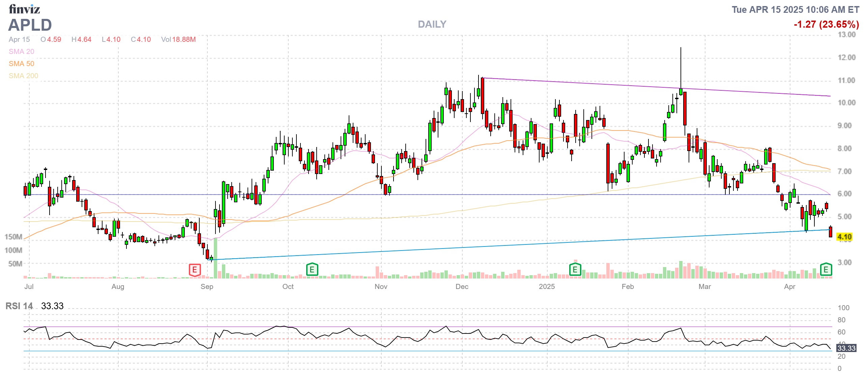Click the 33.33 RSI value badge on axis
The width and height of the screenshot is (868, 379).
[x=846, y=348]
